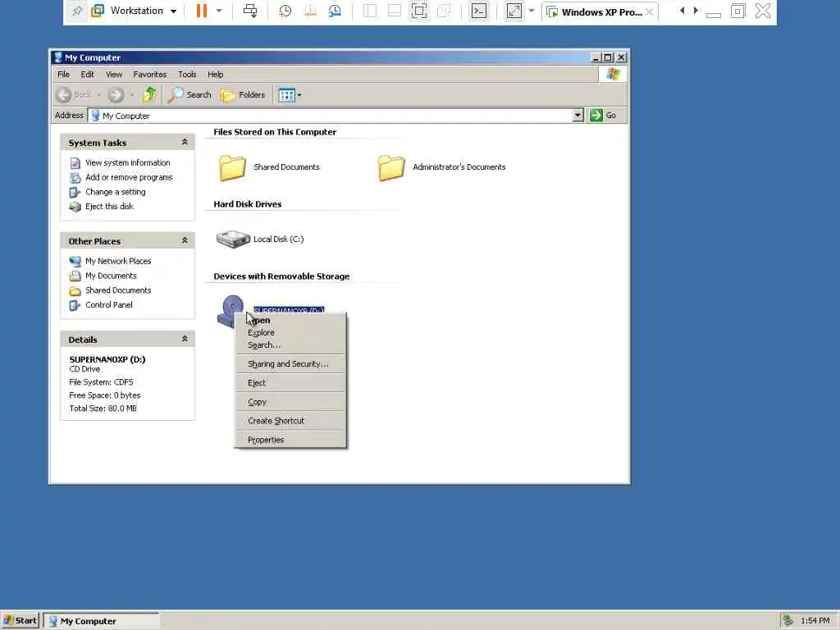
Task: Show or hide the library sidebar icon
Action: coord(370,11)
